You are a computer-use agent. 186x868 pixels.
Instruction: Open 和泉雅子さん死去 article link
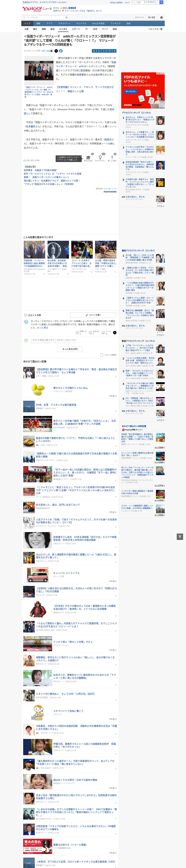point(85,538)
